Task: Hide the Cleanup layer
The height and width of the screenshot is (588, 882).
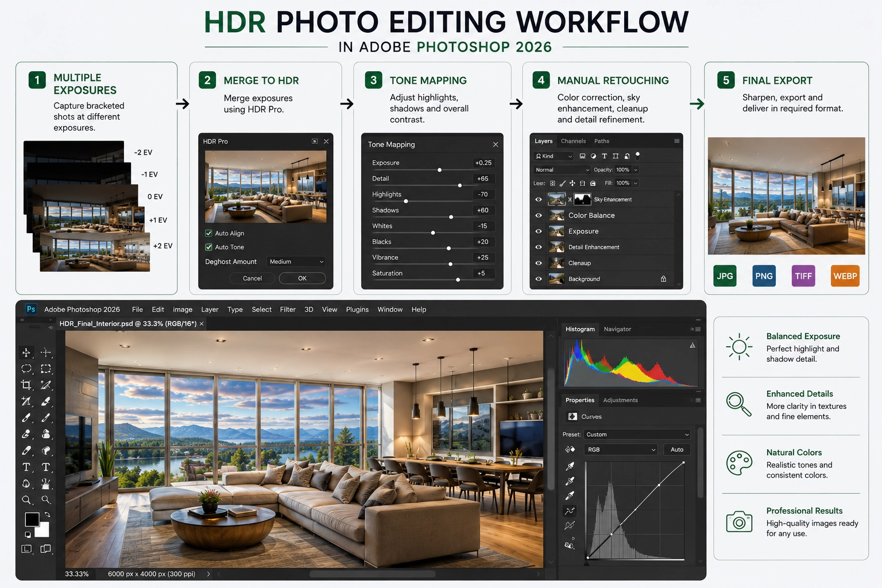Action: (539, 263)
